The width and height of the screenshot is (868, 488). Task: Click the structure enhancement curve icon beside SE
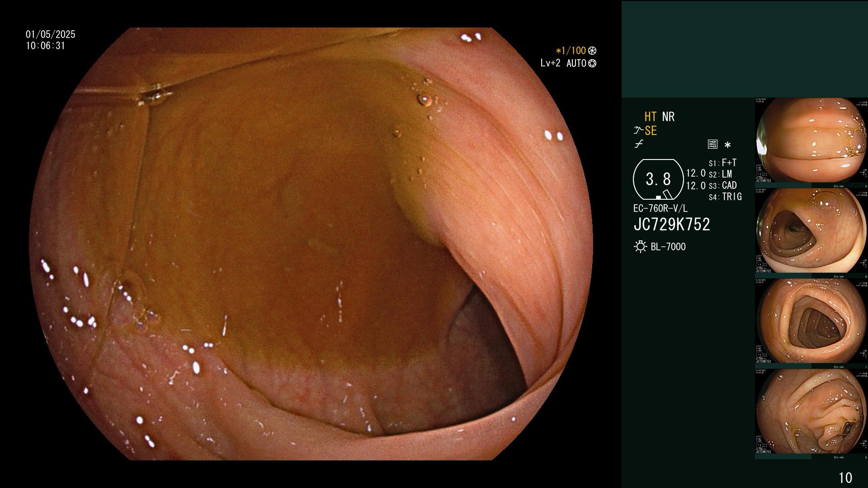638,131
